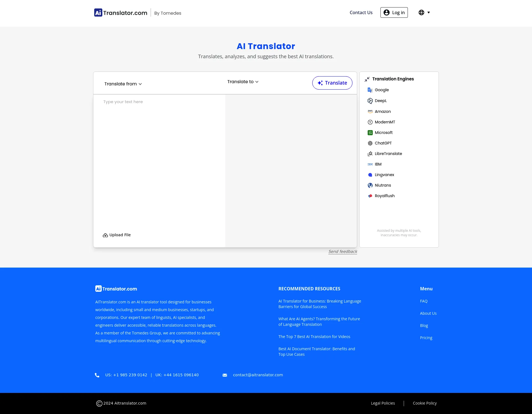Click the Translate button
The image size is (532, 414).
[332, 83]
